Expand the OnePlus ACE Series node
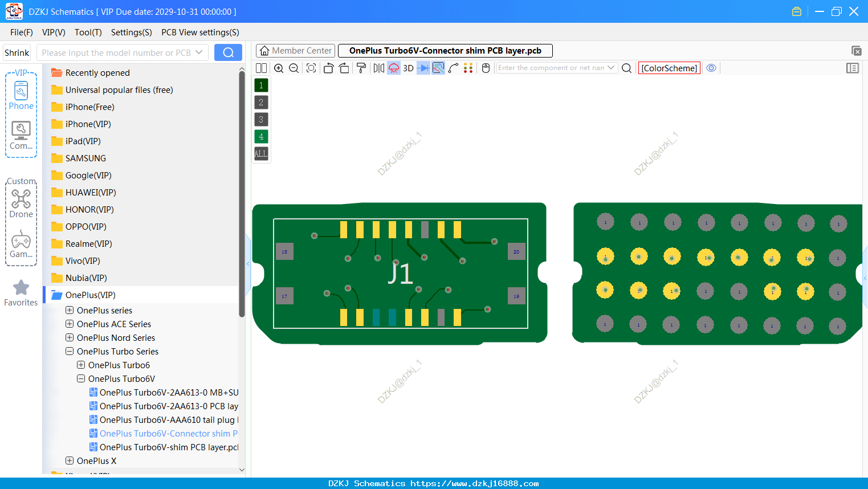868x489 pixels. coord(70,324)
